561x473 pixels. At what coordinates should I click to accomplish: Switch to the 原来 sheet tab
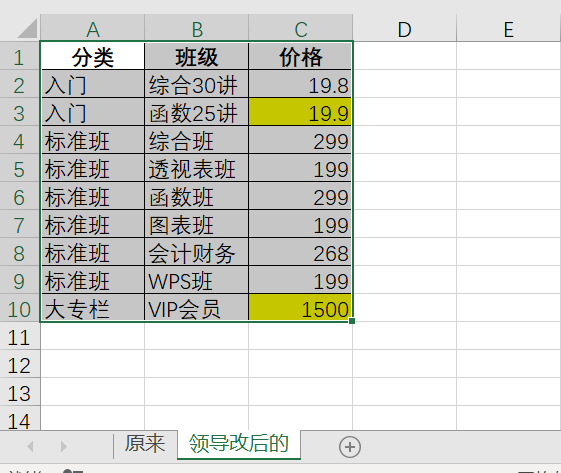pos(145,444)
